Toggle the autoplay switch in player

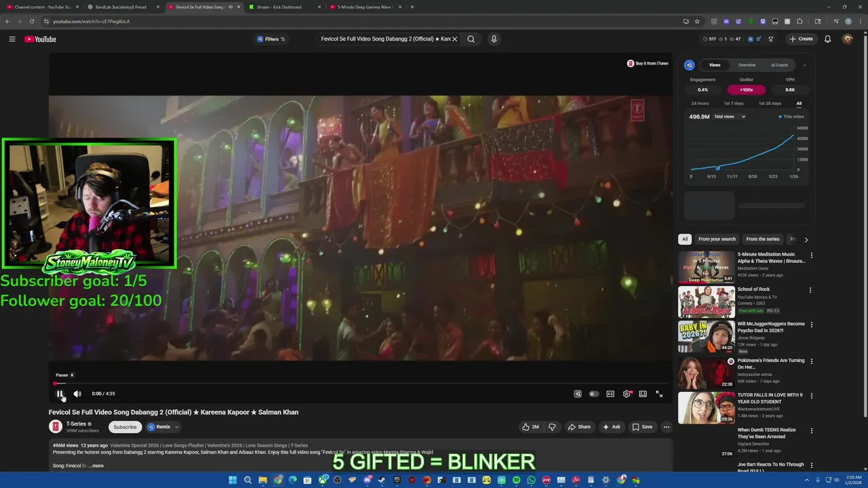[x=594, y=394]
